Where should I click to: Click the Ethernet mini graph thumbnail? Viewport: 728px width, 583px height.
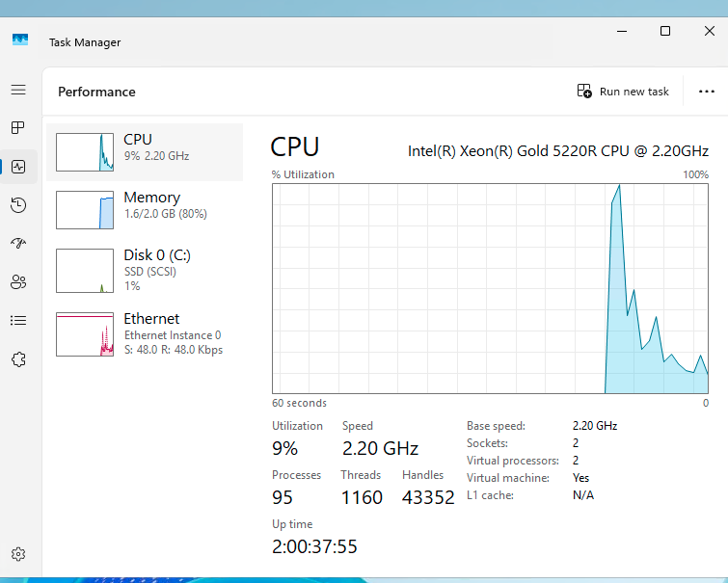point(85,334)
